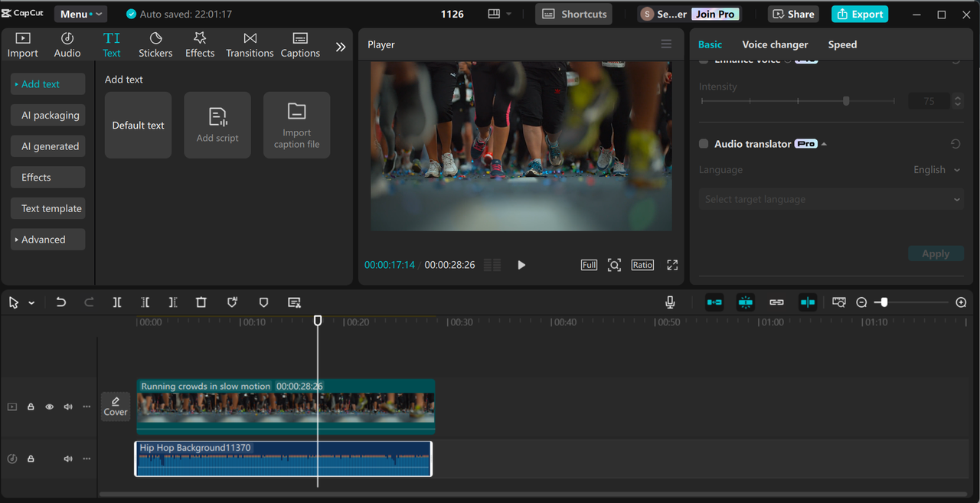Switch to the Speed tab

click(x=842, y=44)
